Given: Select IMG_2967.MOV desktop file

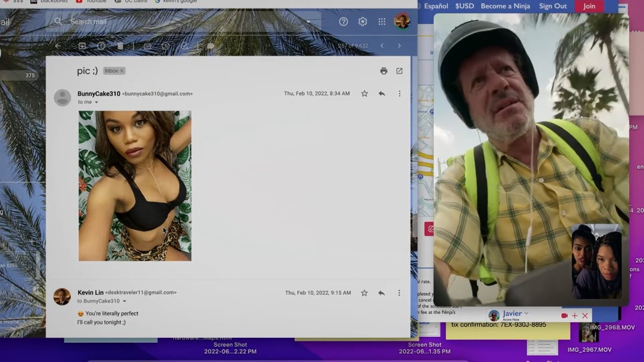Looking at the screenshot, I should click(589, 349).
